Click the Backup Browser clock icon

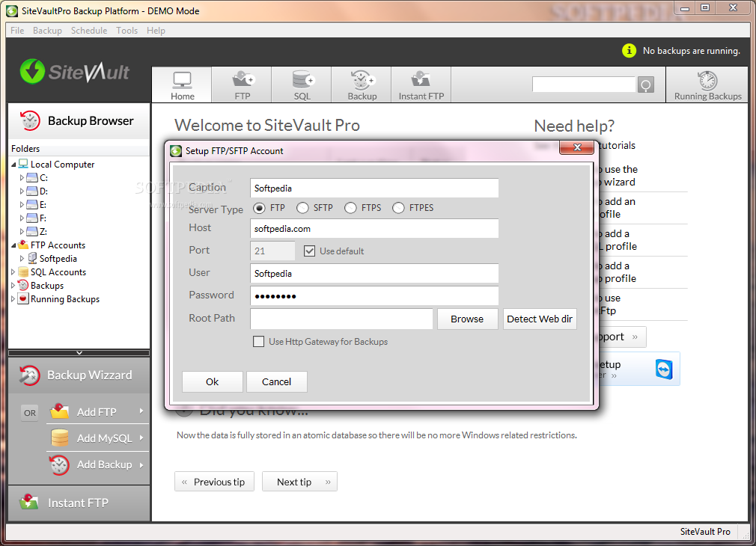pyautogui.click(x=30, y=120)
